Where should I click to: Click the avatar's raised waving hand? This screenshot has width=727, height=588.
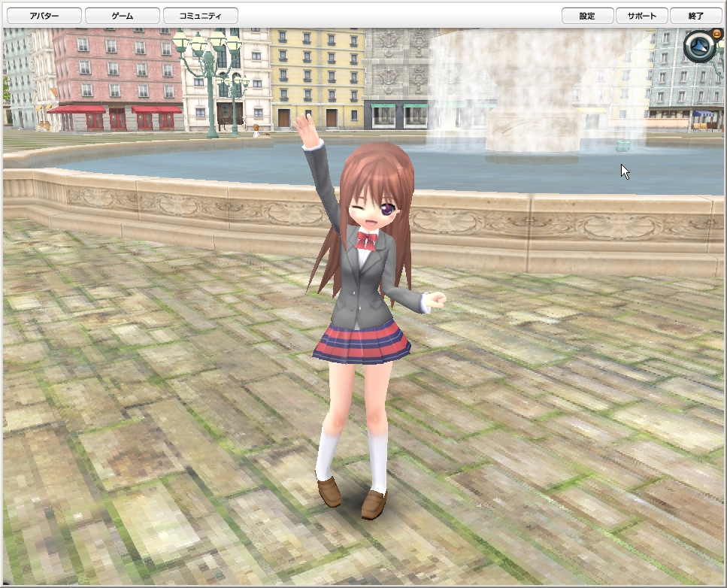[x=307, y=129]
